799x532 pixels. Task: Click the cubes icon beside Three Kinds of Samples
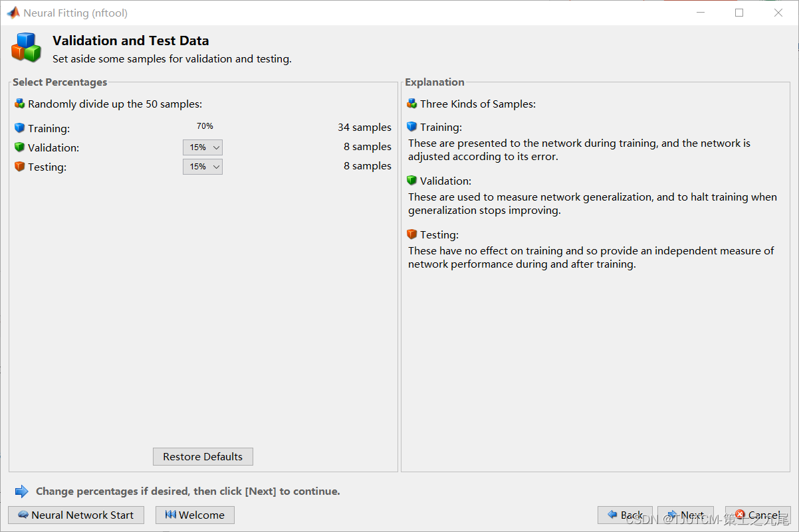[x=412, y=104]
